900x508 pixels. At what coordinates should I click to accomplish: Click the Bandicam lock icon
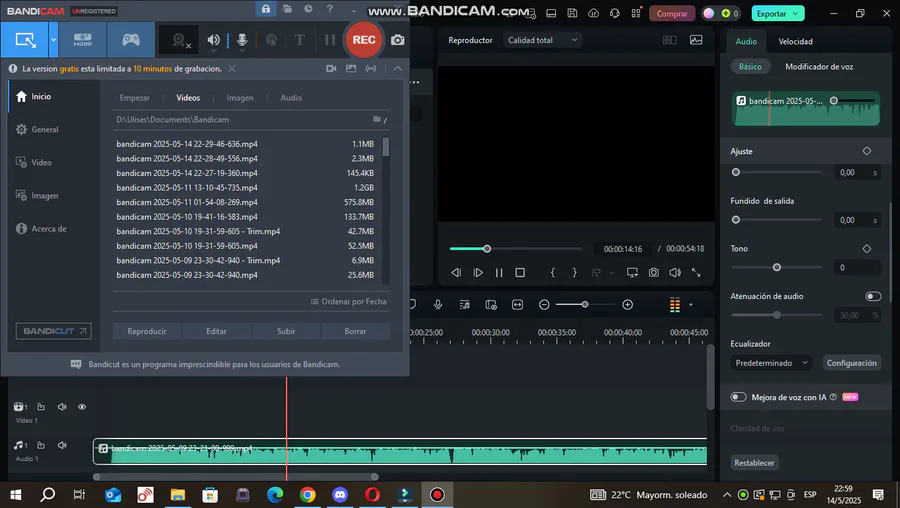[266, 9]
